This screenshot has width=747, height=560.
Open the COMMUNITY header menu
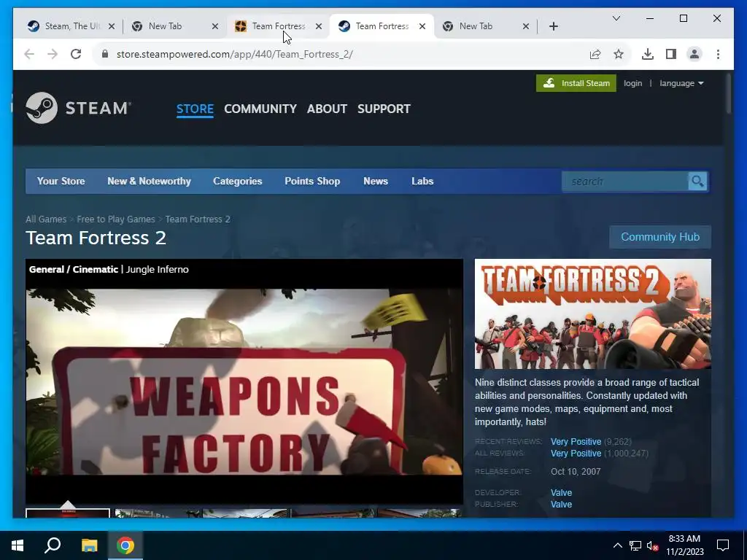pyautogui.click(x=260, y=109)
